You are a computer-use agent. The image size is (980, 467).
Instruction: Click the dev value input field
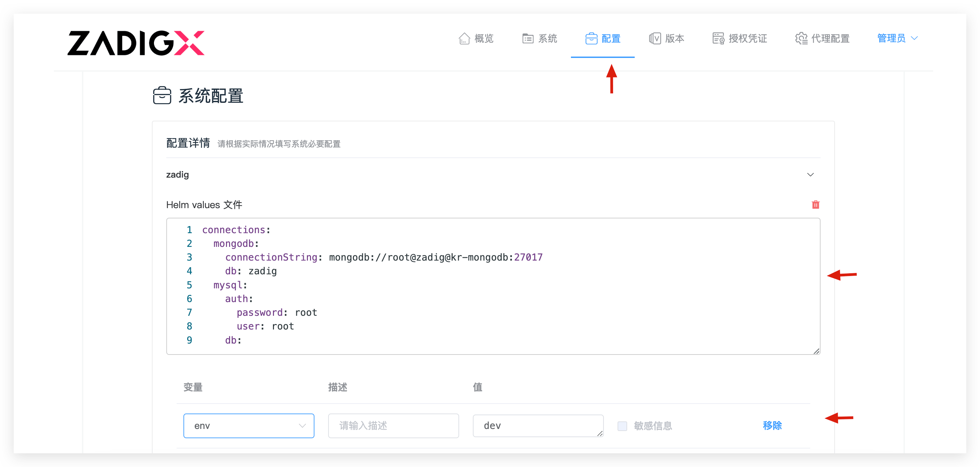[x=538, y=426]
